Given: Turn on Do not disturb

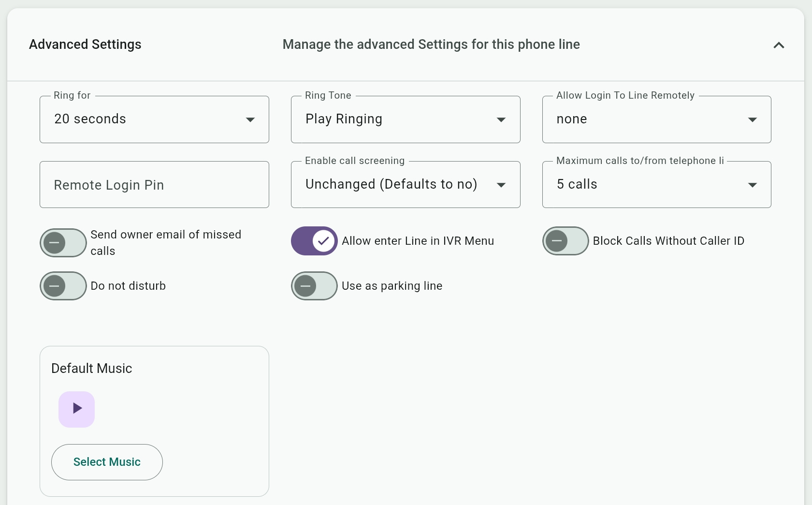Looking at the screenshot, I should (x=63, y=286).
